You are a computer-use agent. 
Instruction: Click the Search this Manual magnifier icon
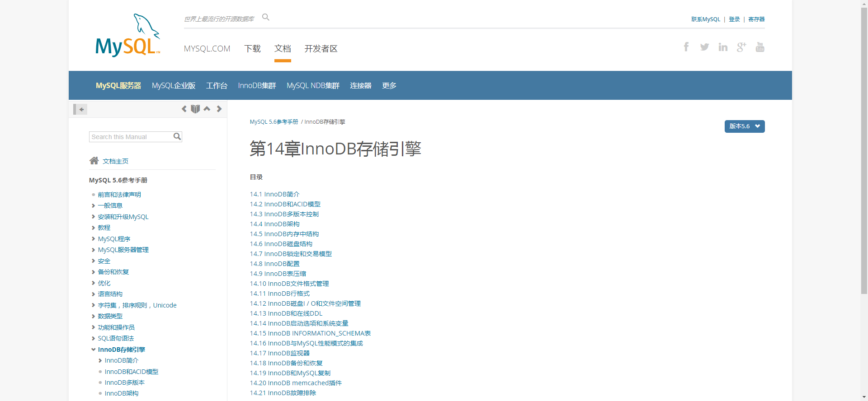pos(177,136)
